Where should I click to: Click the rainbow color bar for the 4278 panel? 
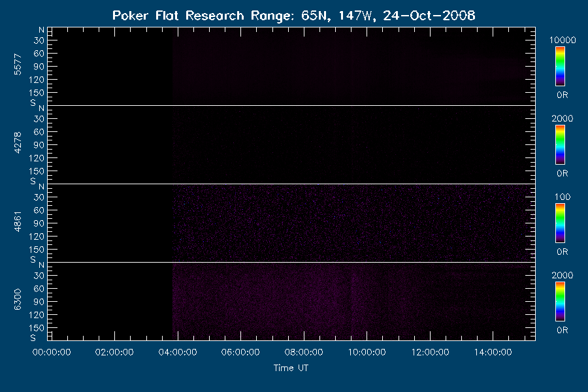click(560, 145)
